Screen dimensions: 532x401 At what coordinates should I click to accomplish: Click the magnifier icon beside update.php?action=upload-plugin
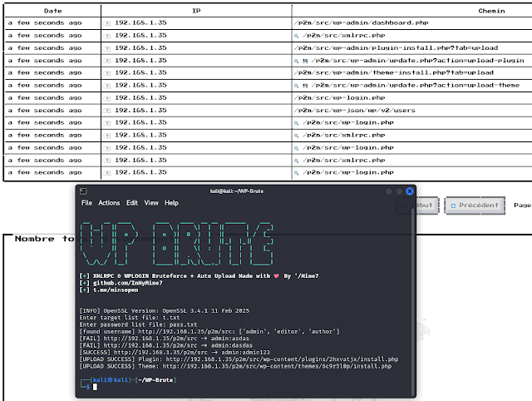pyautogui.click(x=296, y=61)
